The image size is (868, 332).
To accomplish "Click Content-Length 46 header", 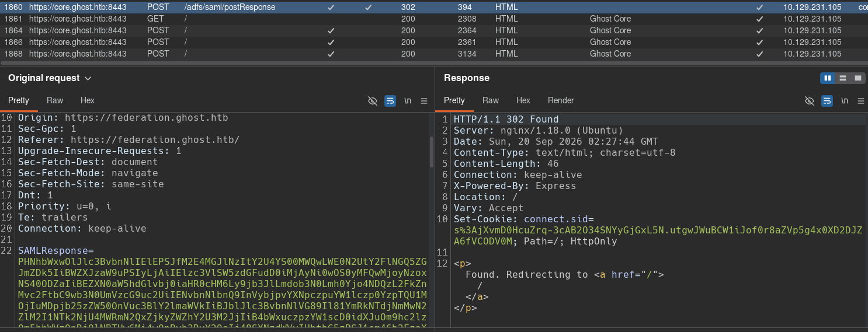I will 506,164.
